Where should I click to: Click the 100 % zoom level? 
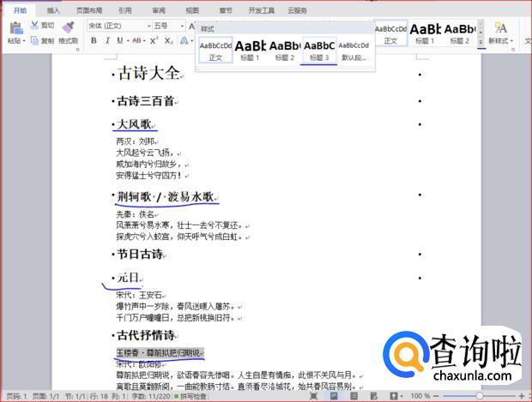(x=420, y=395)
